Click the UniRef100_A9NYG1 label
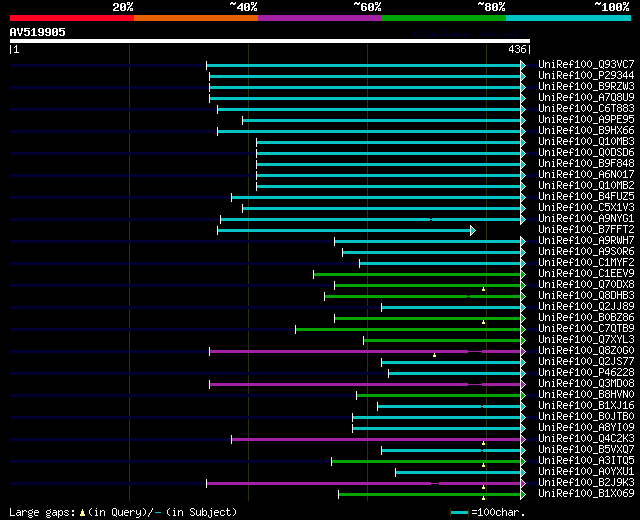 pos(586,218)
